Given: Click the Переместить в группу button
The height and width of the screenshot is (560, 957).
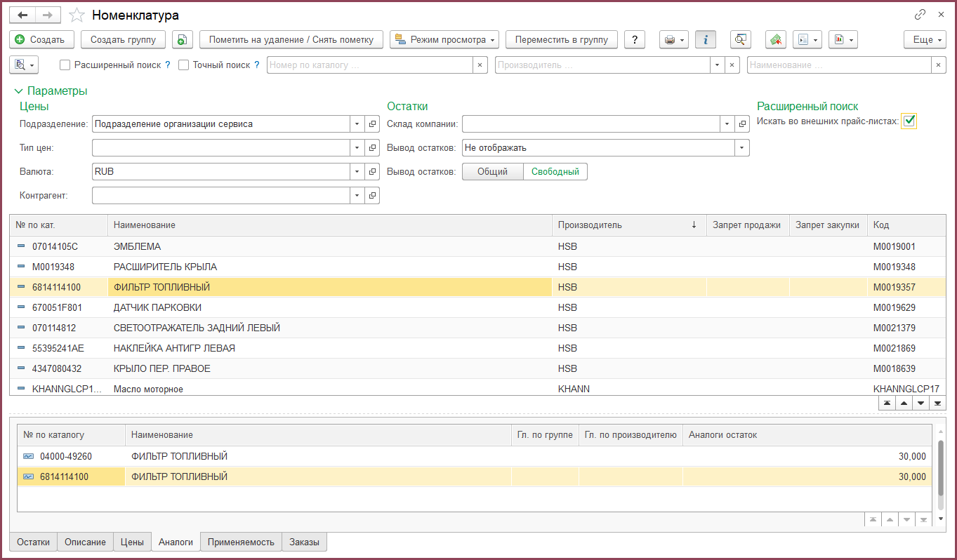Looking at the screenshot, I should 562,40.
